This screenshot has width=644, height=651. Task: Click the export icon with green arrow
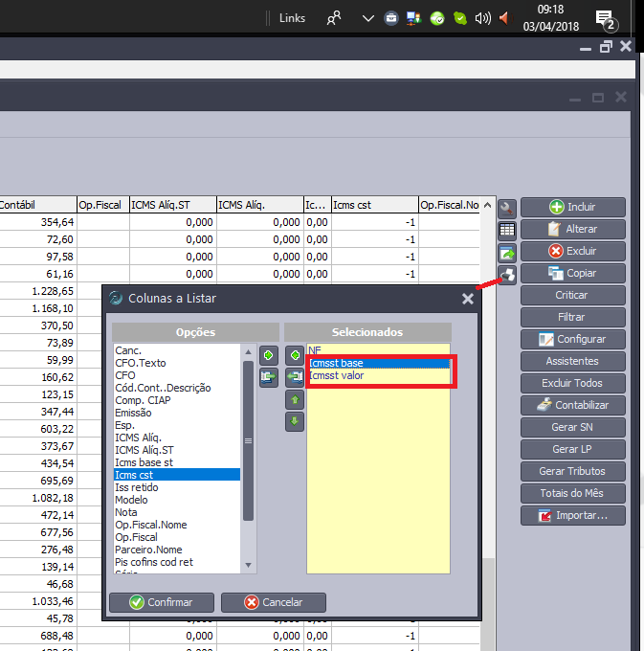pyautogui.click(x=507, y=253)
